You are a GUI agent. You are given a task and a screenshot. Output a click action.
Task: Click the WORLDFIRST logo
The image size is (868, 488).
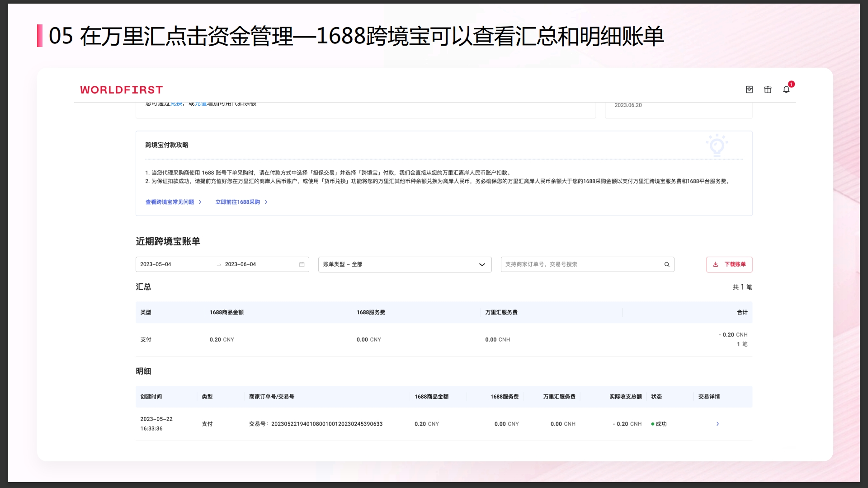(x=121, y=89)
